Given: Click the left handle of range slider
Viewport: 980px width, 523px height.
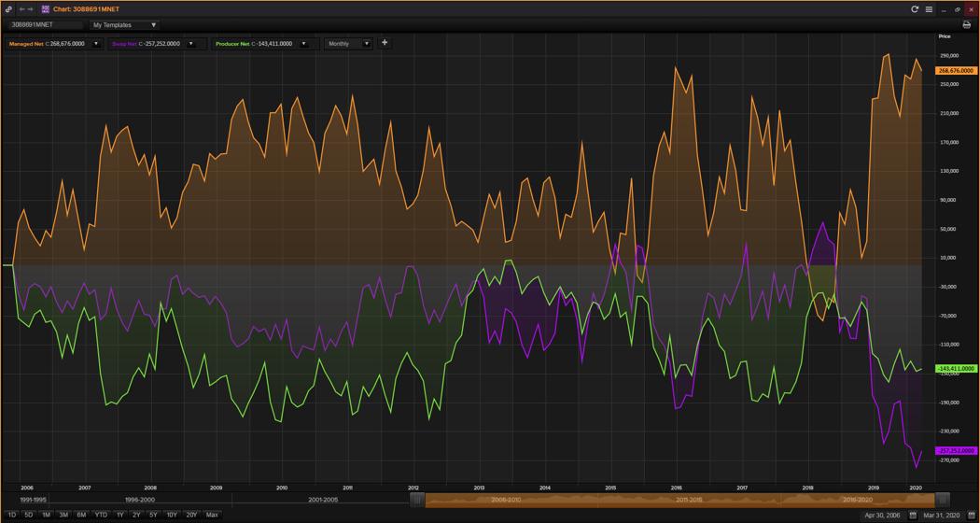Looking at the screenshot, I should [417, 500].
